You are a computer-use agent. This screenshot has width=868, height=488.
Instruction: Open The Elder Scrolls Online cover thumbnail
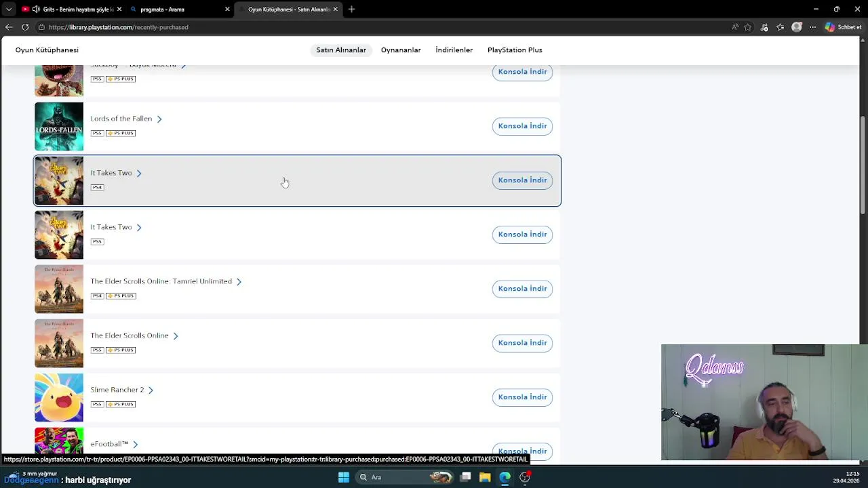tap(59, 344)
